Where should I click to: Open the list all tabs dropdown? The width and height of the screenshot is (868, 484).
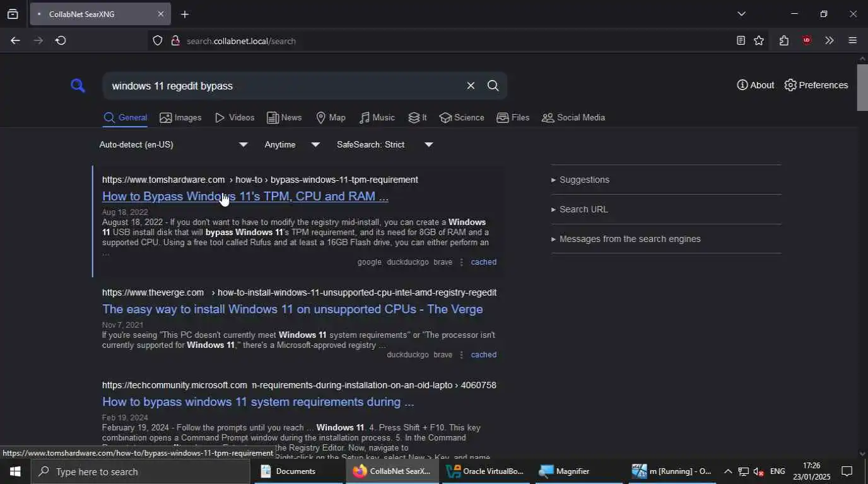[x=741, y=14]
